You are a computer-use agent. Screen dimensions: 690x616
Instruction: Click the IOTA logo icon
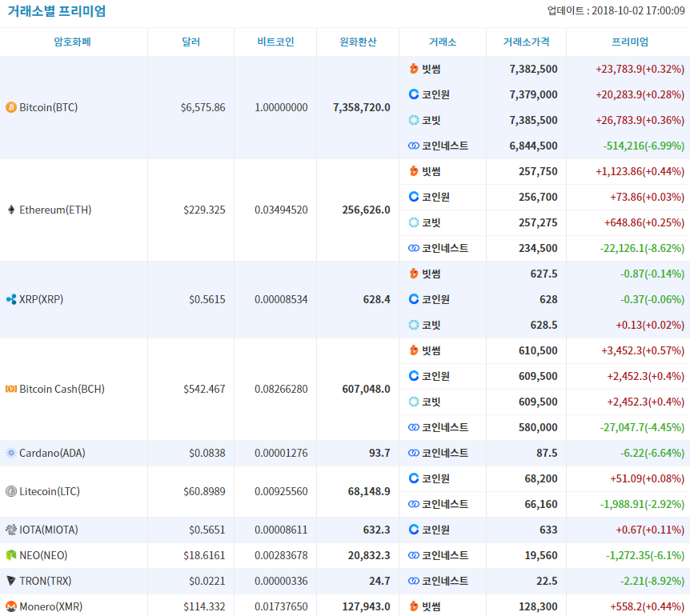pos(11,530)
